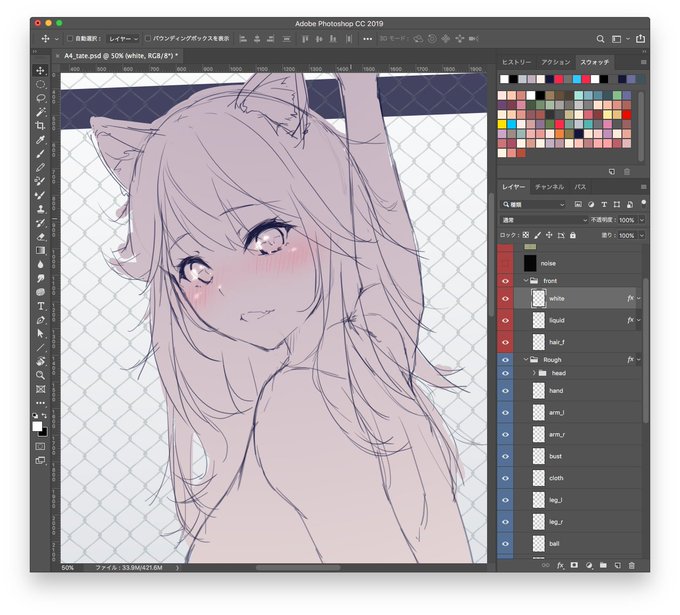Hide the cloth layer
The height and width of the screenshot is (615, 680).
(505, 478)
